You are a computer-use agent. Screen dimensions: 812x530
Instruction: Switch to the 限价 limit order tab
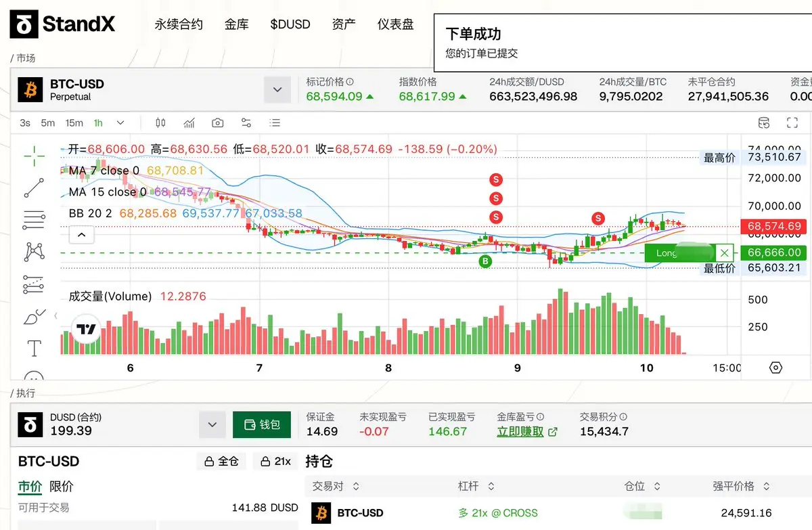[62, 486]
